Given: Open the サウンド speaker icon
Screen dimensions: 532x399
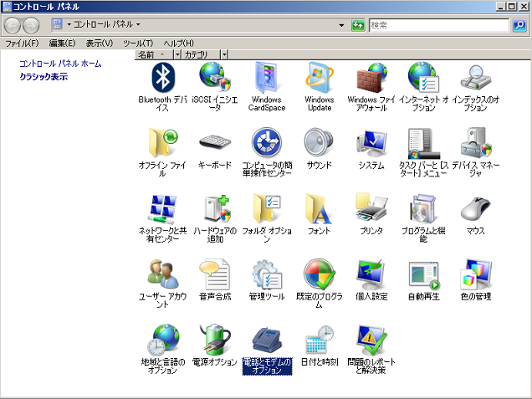Looking at the screenshot, I should 319,143.
